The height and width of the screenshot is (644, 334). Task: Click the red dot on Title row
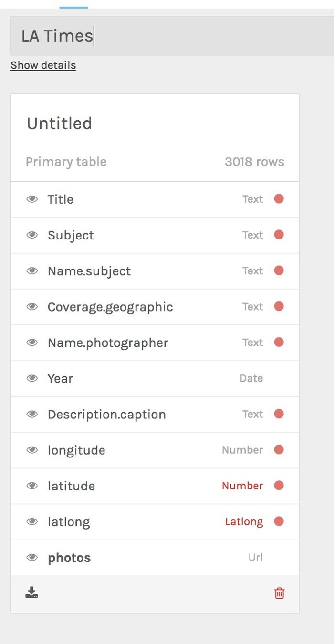coord(279,199)
